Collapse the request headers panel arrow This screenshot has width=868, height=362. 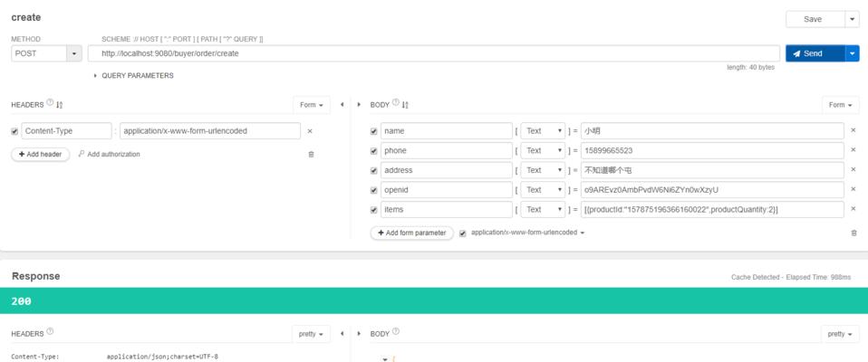click(x=342, y=104)
